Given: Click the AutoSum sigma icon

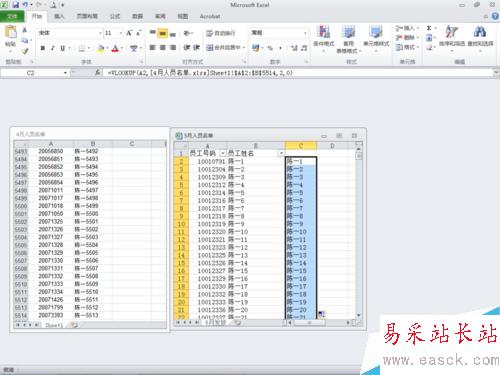Looking at the screenshot, I should coord(429,28).
